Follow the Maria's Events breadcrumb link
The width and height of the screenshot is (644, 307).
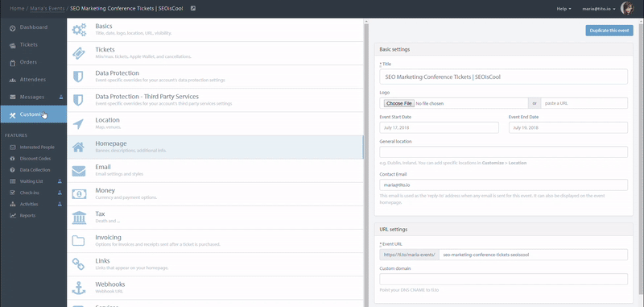(x=47, y=8)
